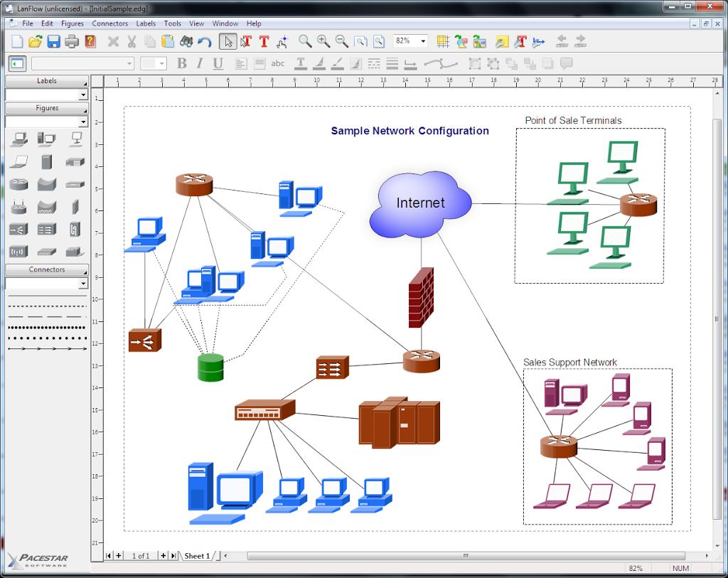Go to last page navigation button
The image size is (728, 578).
(x=173, y=556)
